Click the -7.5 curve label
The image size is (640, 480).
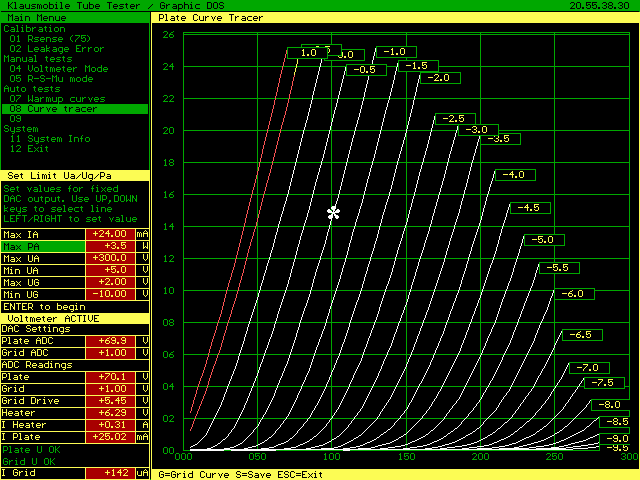(x=604, y=383)
